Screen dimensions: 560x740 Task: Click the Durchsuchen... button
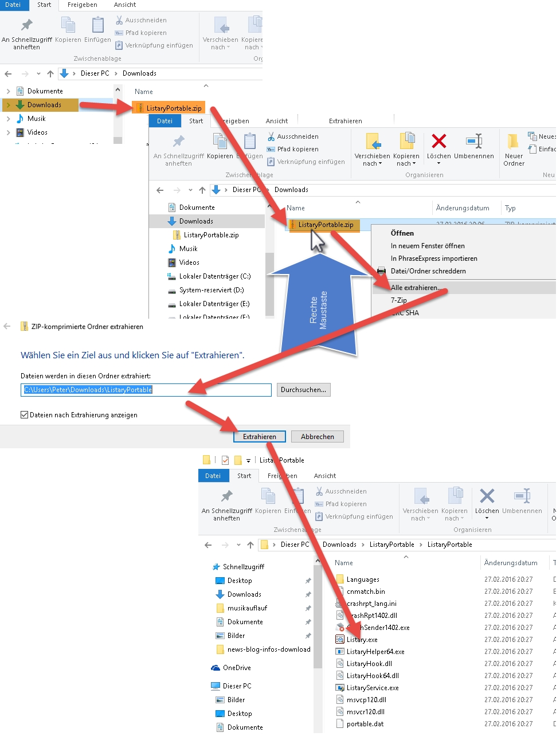(303, 390)
